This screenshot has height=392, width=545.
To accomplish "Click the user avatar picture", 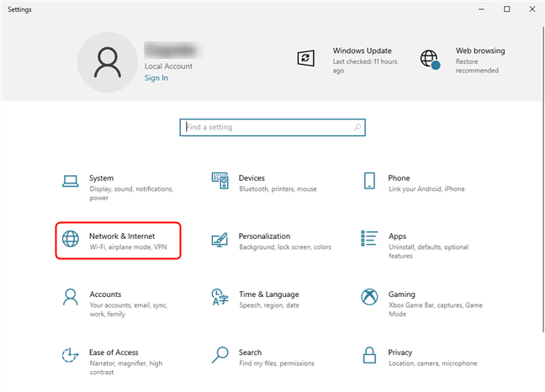I will [108, 62].
